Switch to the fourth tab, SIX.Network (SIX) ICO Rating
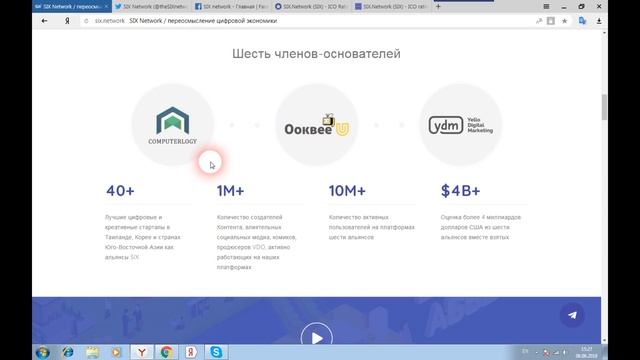 (311, 7)
